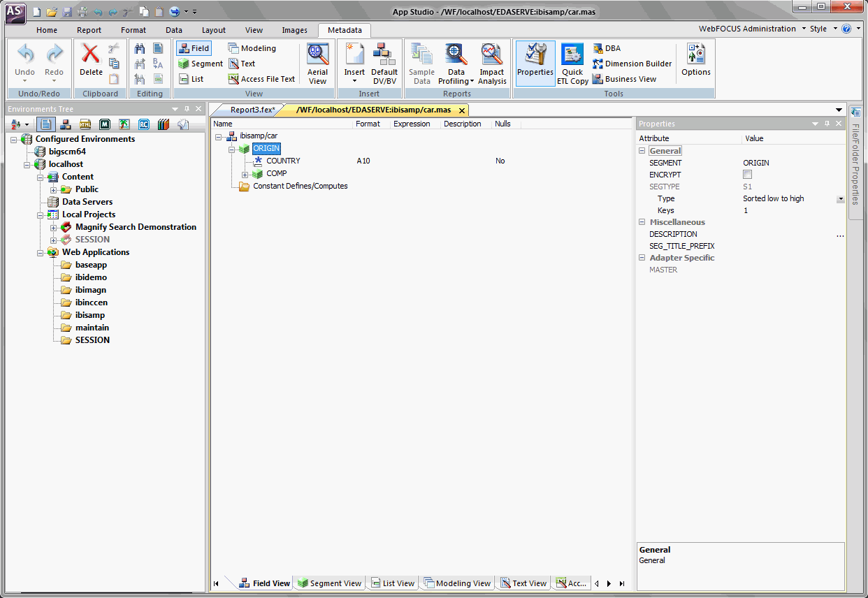
Task: Toggle Modeling view in the View group
Action: tap(252, 48)
